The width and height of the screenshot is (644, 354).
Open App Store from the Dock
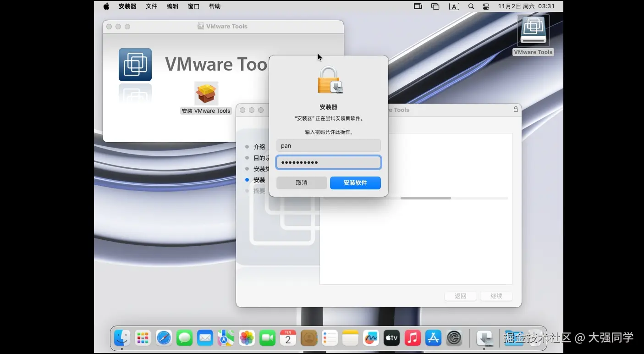tap(433, 338)
